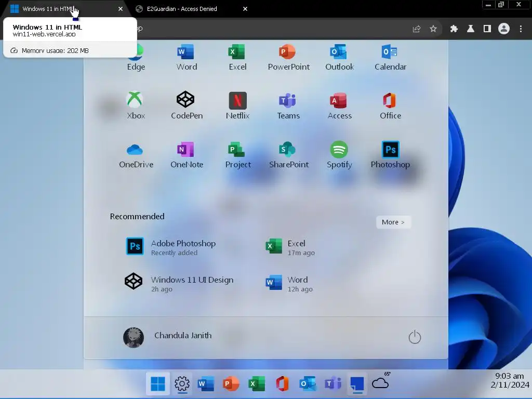Image resolution: width=532 pixels, height=399 pixels.
Task: Open the Calendar app icon
Action: 390,58
